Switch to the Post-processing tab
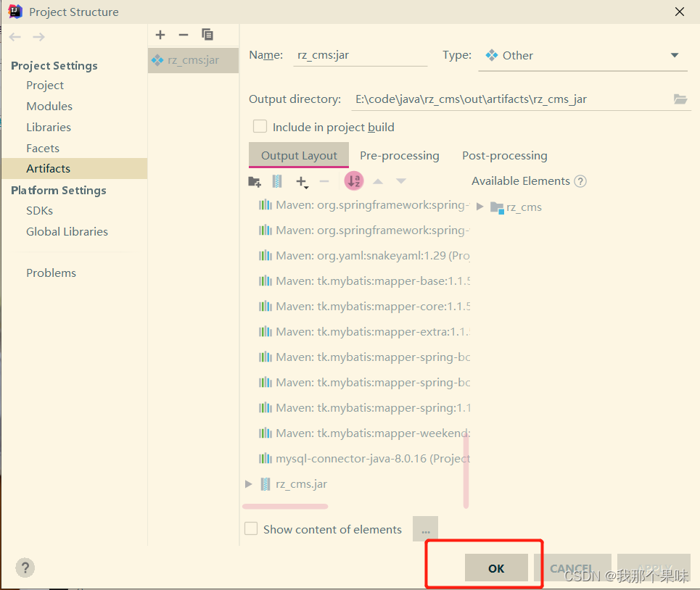This screenshot has height=590, width=700. pos(504,155)
